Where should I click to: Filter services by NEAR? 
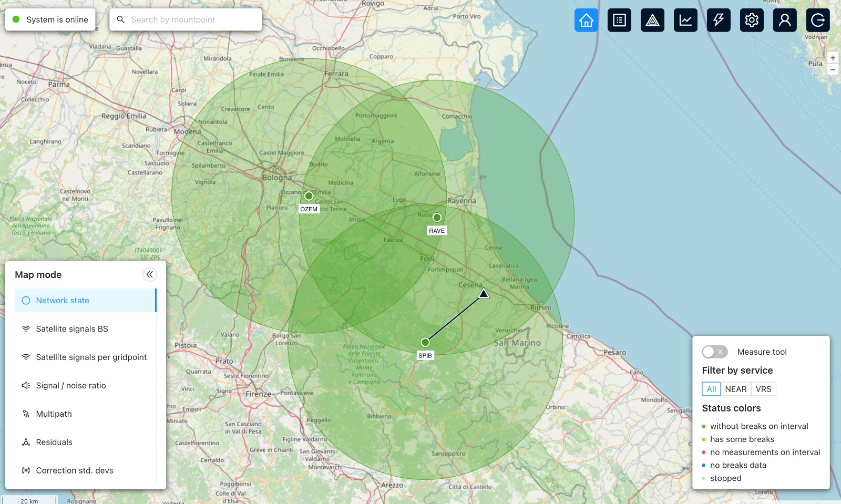735,389
